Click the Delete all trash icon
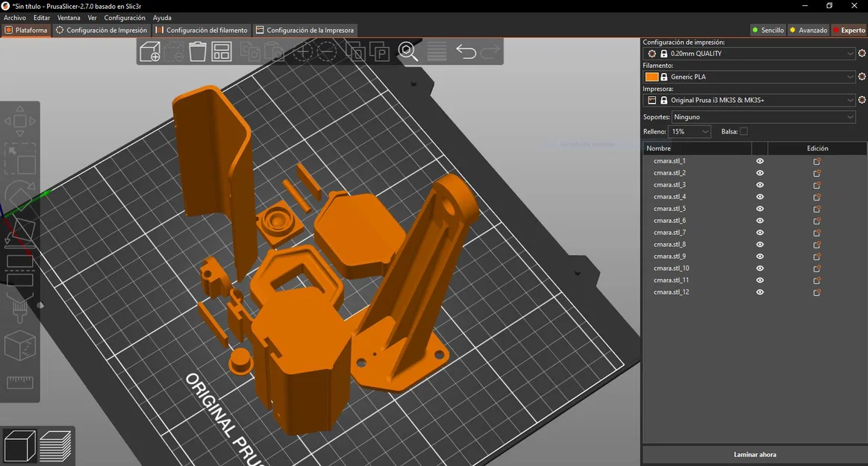The height and width of the screenshot is (466, 868). (x=197, y=51)
